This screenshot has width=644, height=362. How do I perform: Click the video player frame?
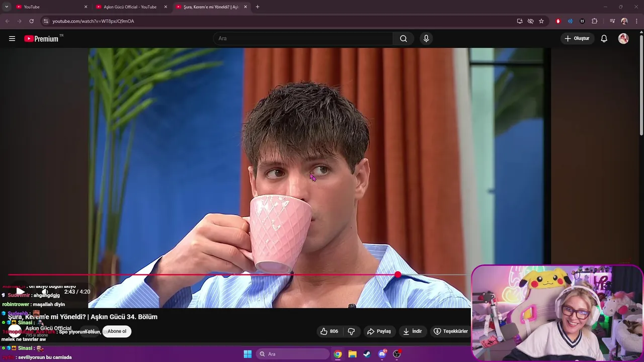[x=319, y=177]
